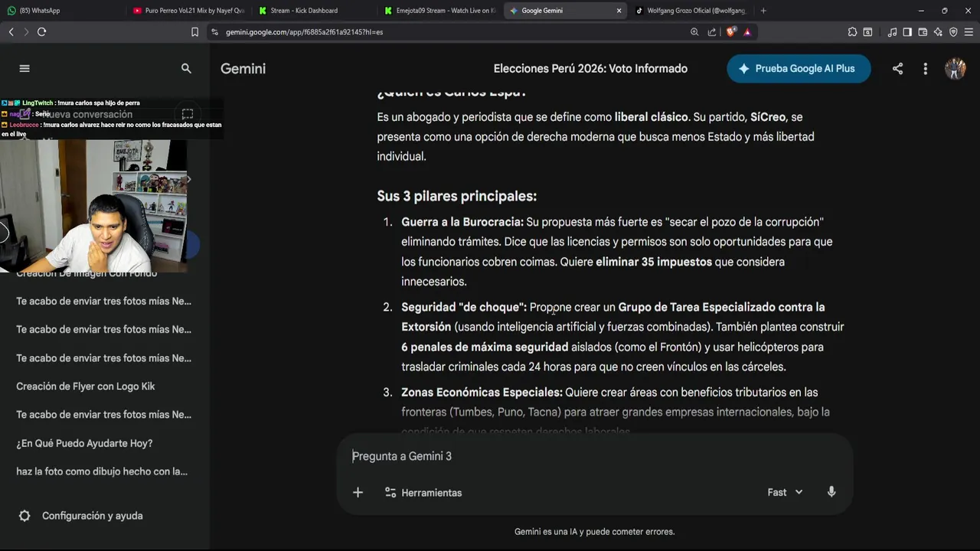Switch to the Wolfgang Grozo Oficial tab
The height and width of the screenshot is (551, 980).
(691, 11)
